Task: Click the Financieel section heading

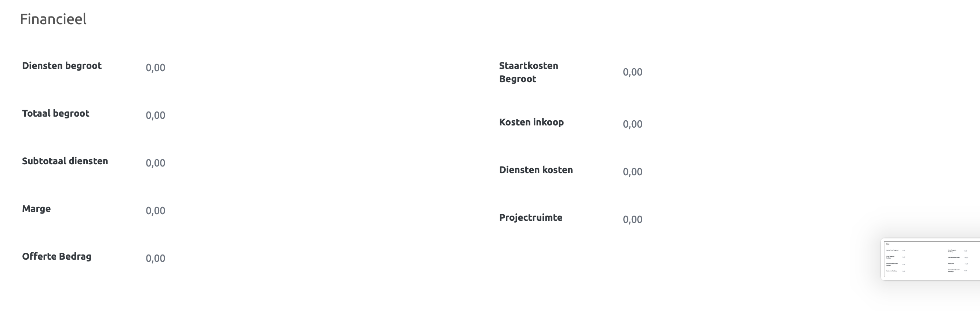Action: [x=53, y=19]
